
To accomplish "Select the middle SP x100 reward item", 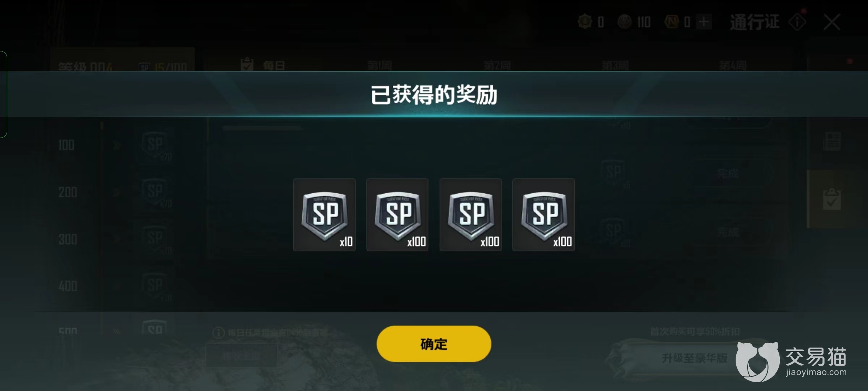I will pos(471,215).
